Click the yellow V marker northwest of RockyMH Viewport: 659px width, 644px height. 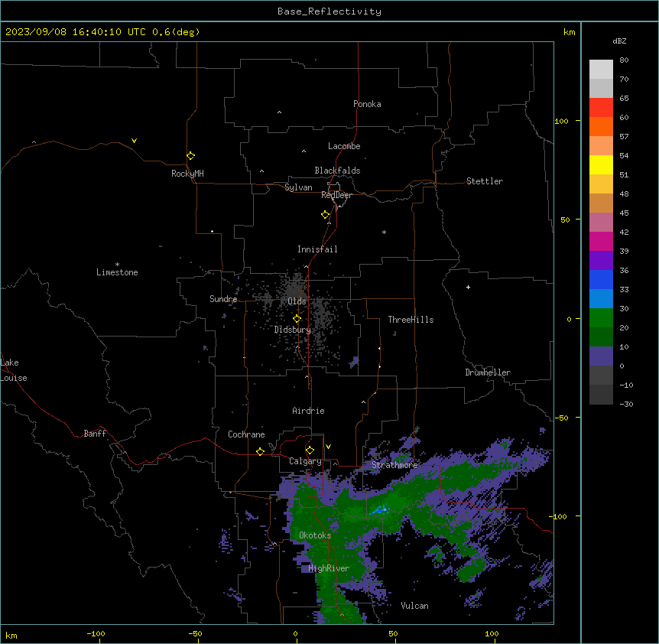coord(134,141)
